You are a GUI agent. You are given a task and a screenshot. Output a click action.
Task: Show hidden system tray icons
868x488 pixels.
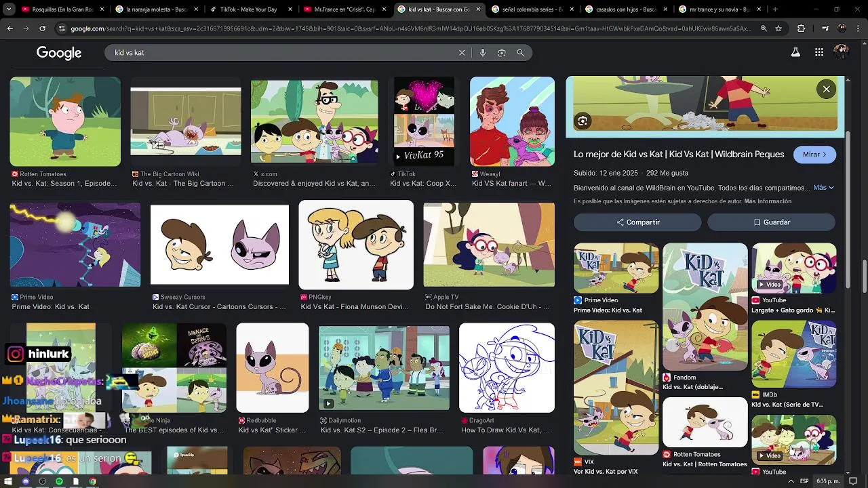(791, 481)
